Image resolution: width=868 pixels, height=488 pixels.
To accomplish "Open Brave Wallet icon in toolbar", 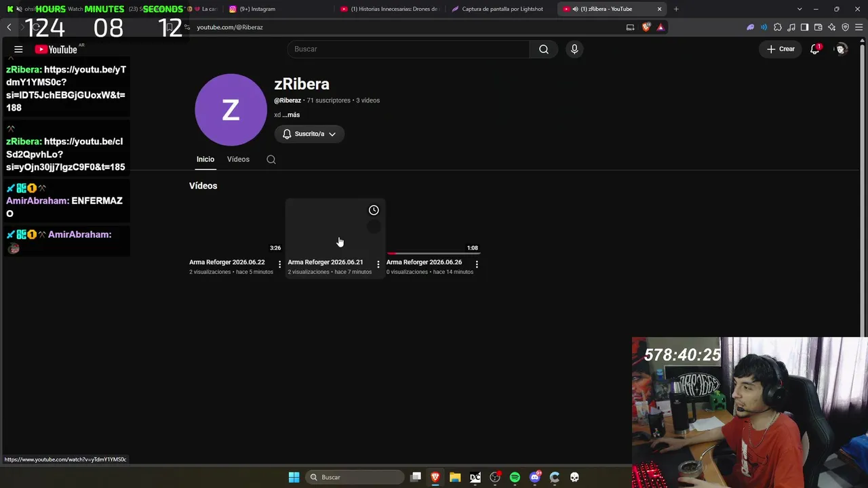I will tap(818, 27).
